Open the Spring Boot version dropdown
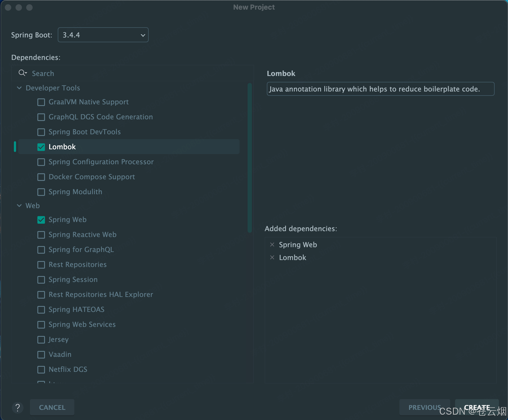This screenshot has width=508, height=420. [103, 35]
